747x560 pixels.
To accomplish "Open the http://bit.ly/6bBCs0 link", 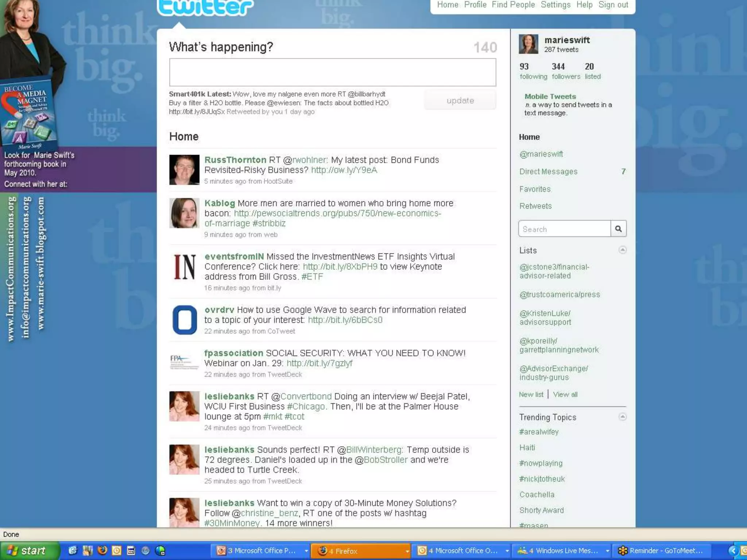I will click(x=345, y=320).
